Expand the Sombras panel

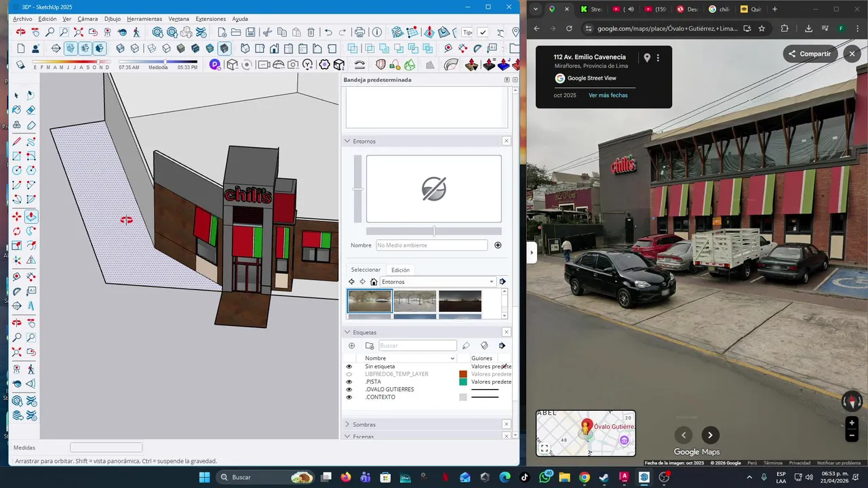coord(347,424)
